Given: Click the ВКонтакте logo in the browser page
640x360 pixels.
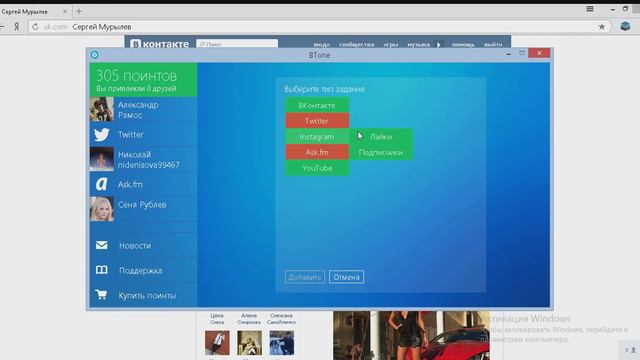Looking at the screenshot, I should tap(160, 44).
